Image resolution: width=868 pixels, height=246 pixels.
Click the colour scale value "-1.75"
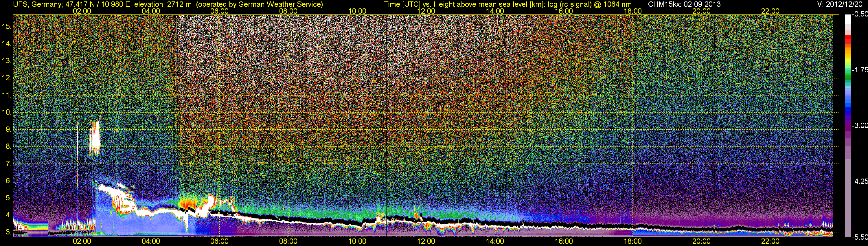860,70
